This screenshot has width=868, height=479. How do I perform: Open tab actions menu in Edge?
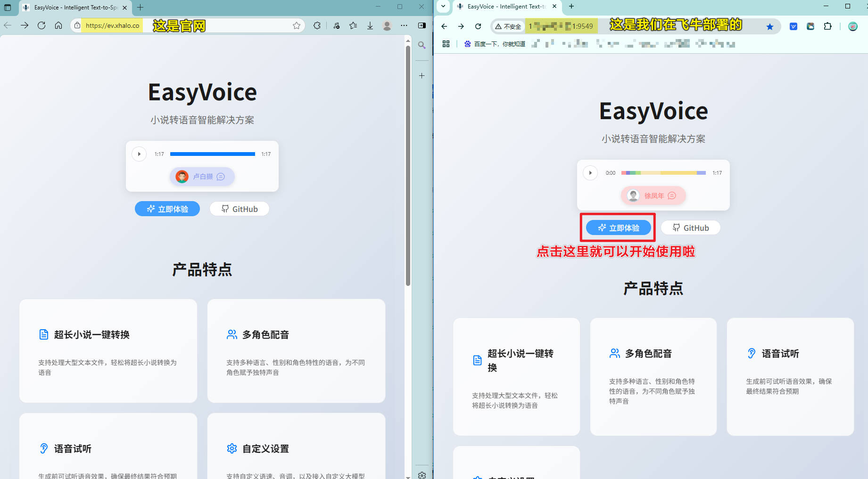point(8,8)
